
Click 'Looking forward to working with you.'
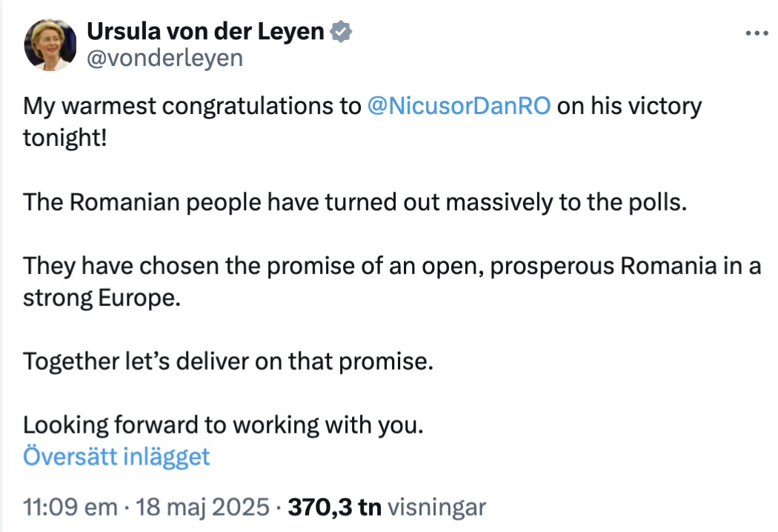[x=223, y=425]
